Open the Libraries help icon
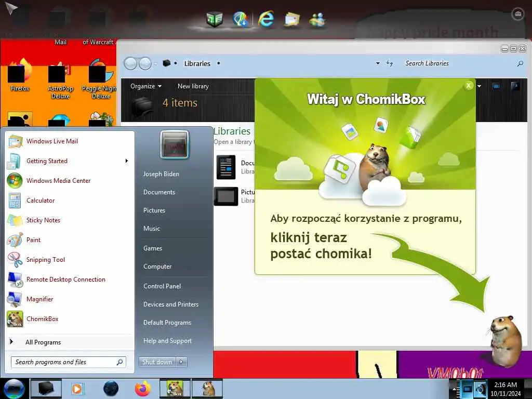Screen dimensions: 532x399 [515, 86]
